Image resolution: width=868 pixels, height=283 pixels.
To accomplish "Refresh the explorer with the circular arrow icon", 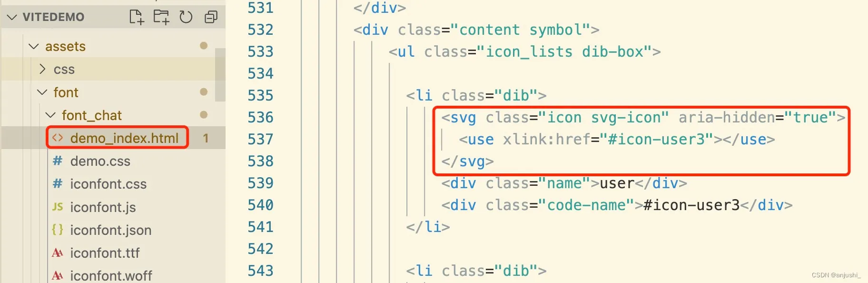I will (x=186, y=17).
